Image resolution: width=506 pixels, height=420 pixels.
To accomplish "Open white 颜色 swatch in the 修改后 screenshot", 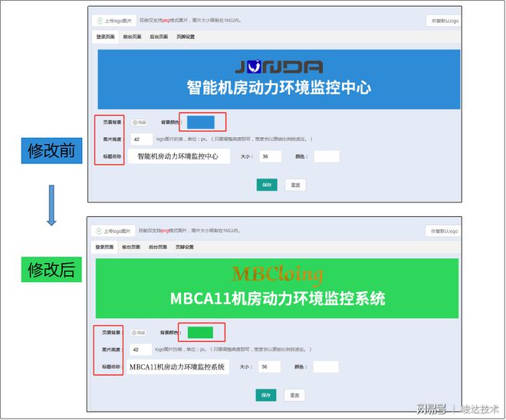I will 326,367.
